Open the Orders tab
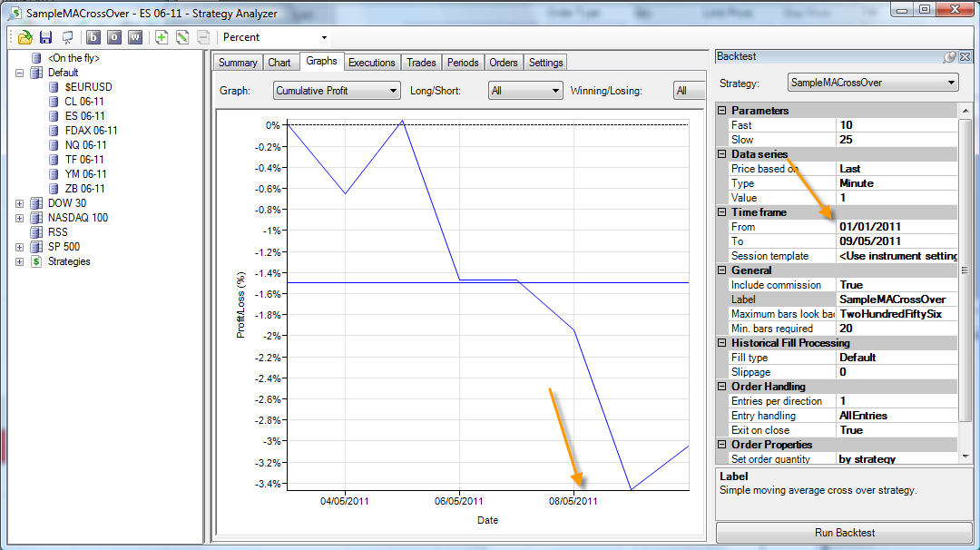980x550 pixels. pyautogui.click(x=504, y=63)
